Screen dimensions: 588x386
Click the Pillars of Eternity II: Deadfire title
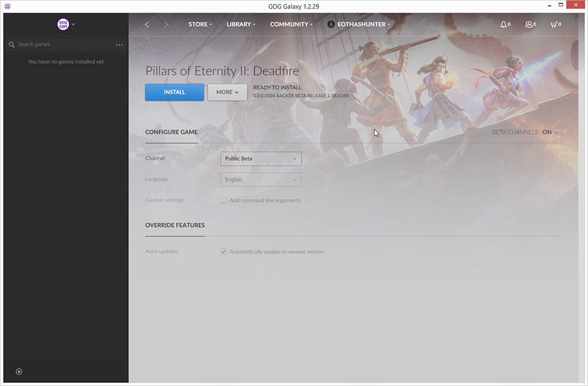click(222, 71)
